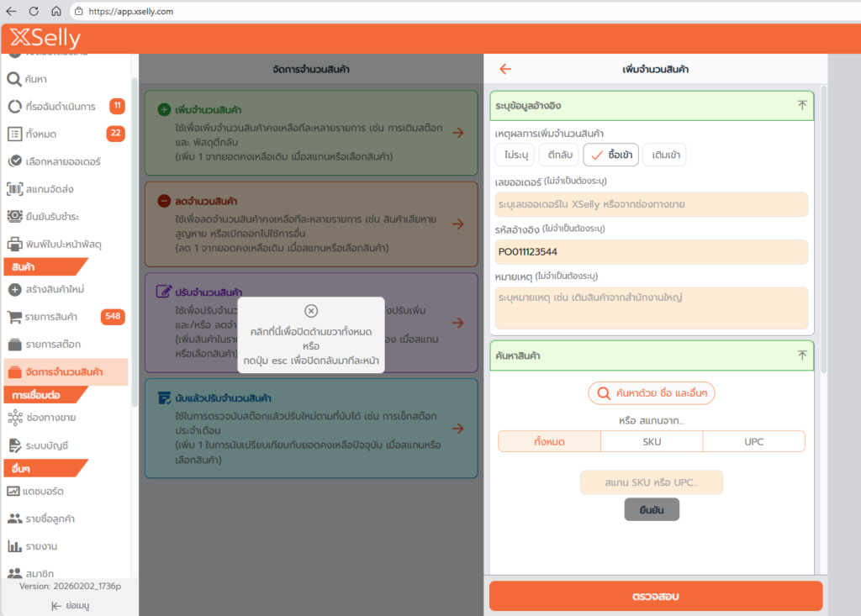Screen dimensions: 861x616
Task: Open product list via shopping cart icon
Action: pyautogui.click(x=14, y=317)
